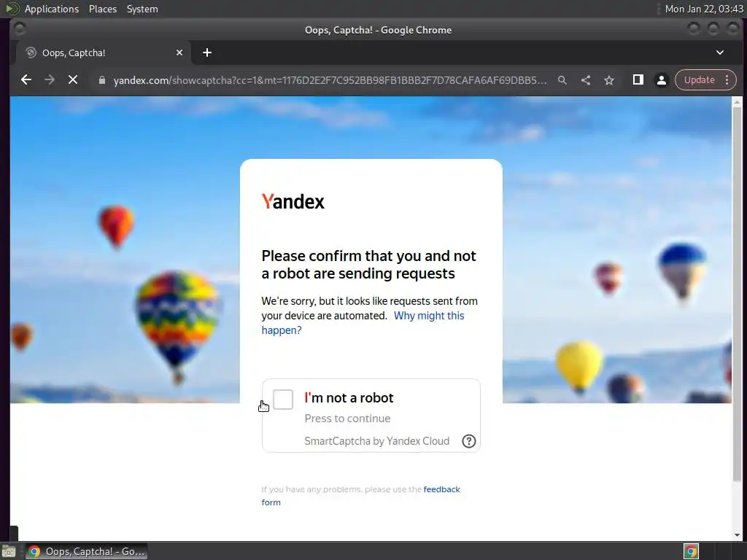Open the Why might this happen link

point(363,323)
